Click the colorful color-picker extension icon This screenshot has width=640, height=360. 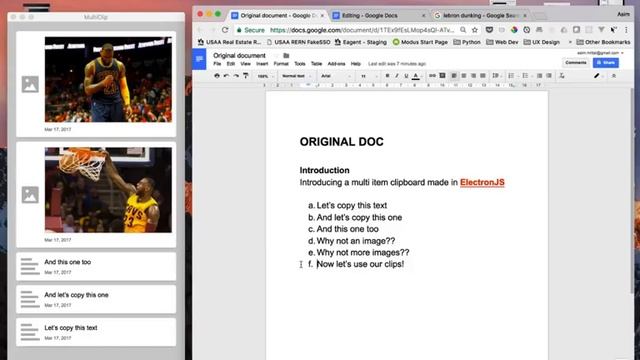coord(514,30)
